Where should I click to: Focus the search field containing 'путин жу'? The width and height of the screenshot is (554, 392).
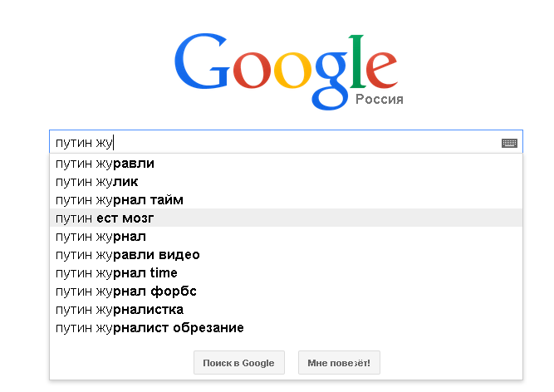[274, 143]
